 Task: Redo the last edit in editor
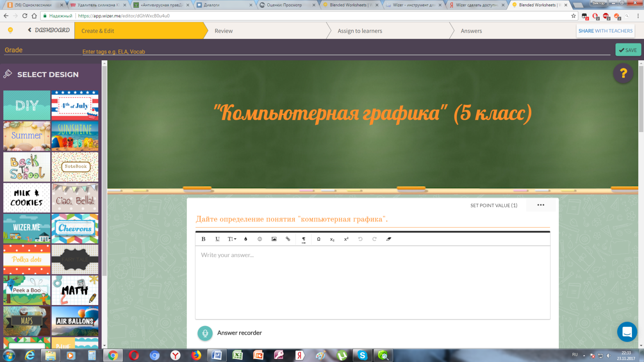click(x=374, y=239)
